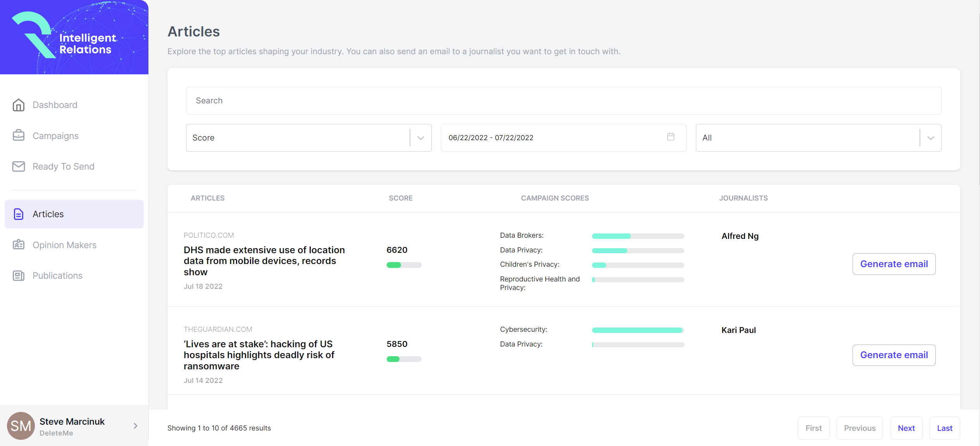
Task: Click the JOURNALISTS column header
Action: click(x=743, y=198)
